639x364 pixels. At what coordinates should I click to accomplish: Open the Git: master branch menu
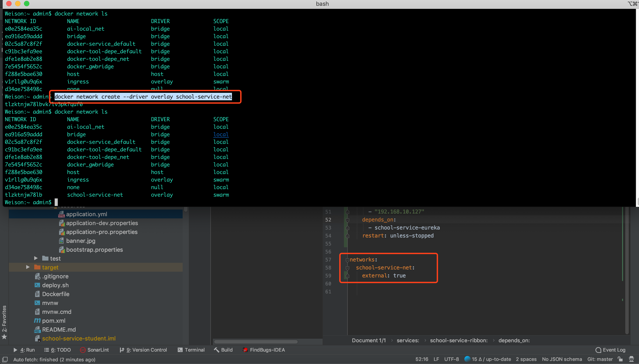point(600,359)
